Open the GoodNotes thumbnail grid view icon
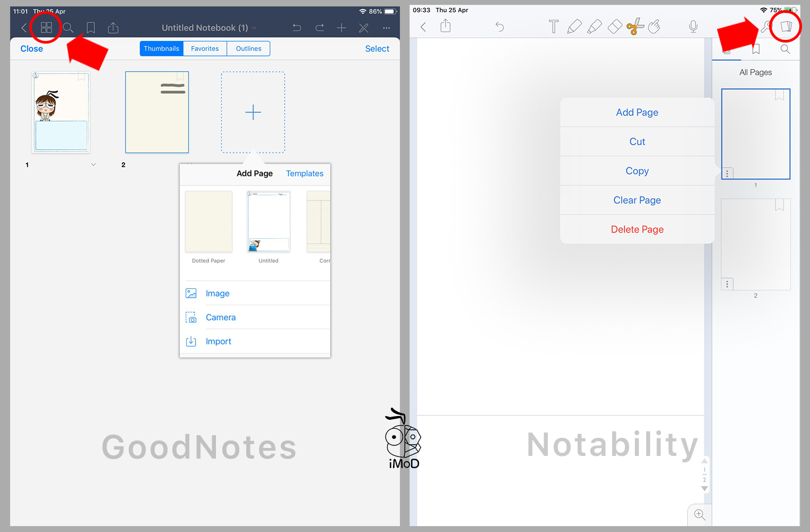Viewport: 810px width, 532px height. pos(46,28)
